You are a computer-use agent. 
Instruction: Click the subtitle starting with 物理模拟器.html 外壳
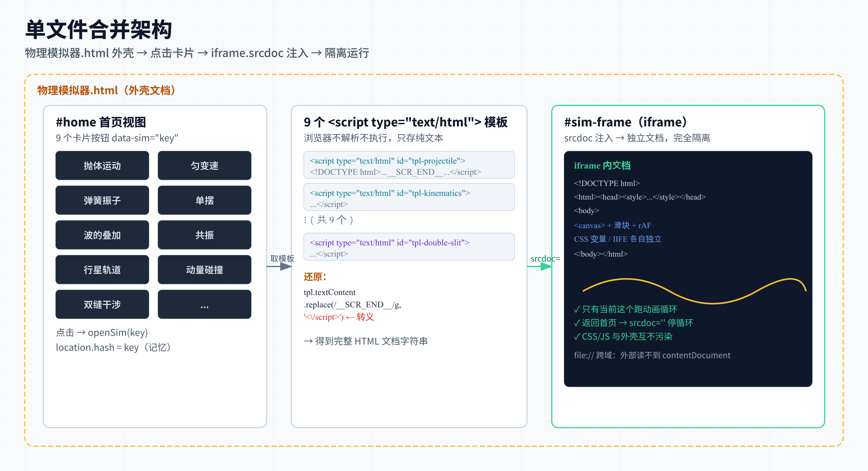197,53
